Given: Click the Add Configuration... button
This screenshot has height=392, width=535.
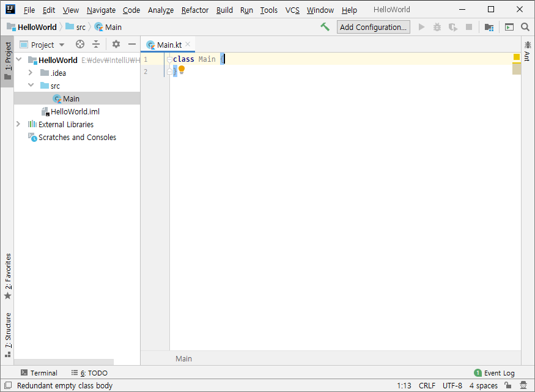Looking at the screenshot, I should (373, 27).
